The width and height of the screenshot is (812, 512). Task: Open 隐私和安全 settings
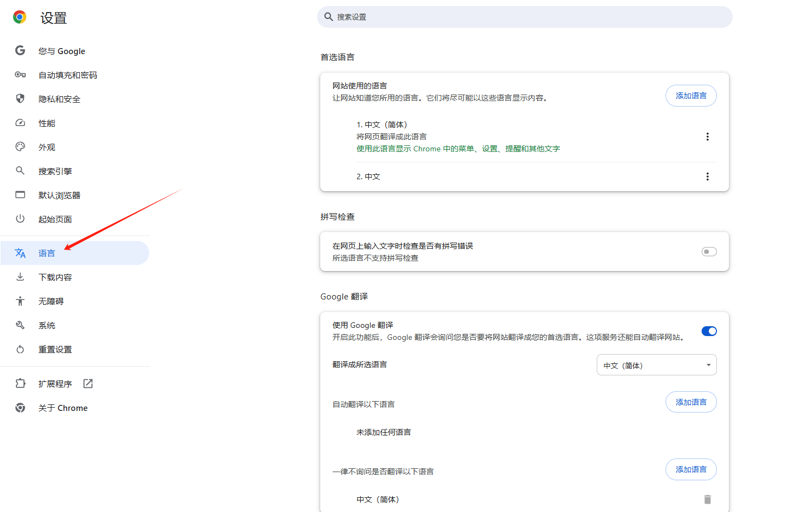(x=75, y=99)
